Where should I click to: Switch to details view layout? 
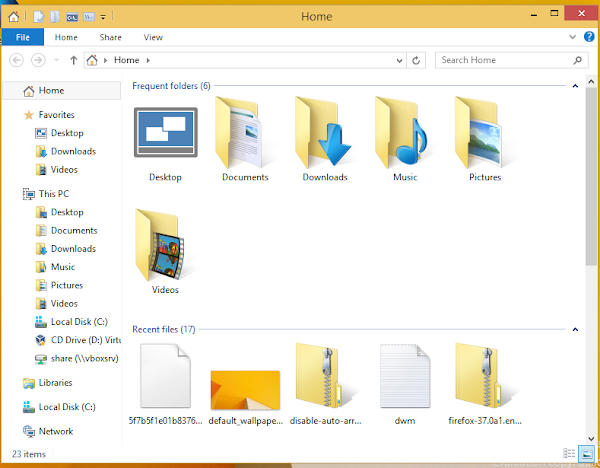569,453
